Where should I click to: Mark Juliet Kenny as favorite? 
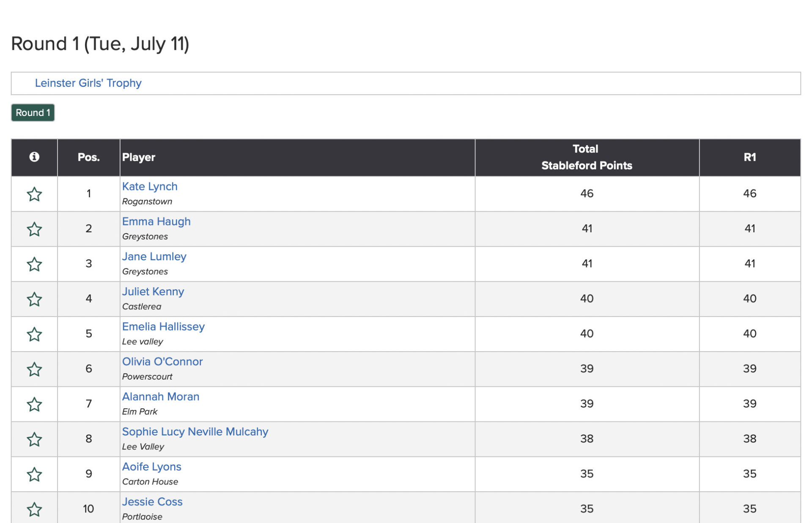coord(34,300)
